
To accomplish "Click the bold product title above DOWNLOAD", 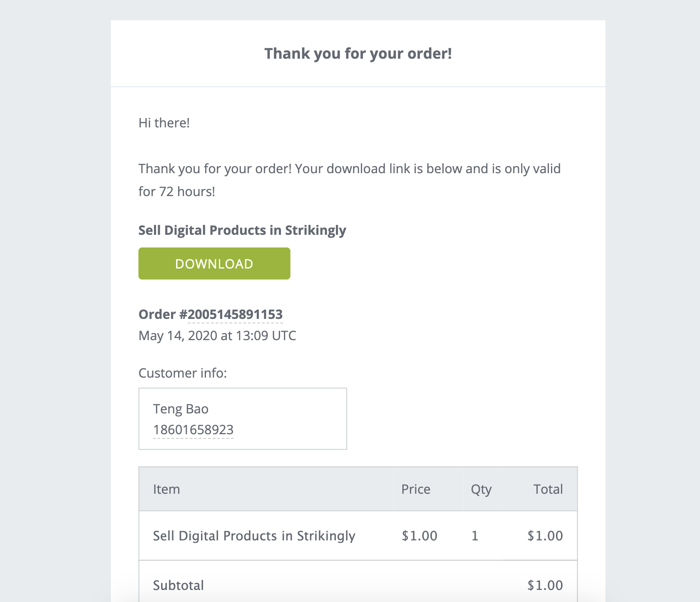I will pos(242,230).
